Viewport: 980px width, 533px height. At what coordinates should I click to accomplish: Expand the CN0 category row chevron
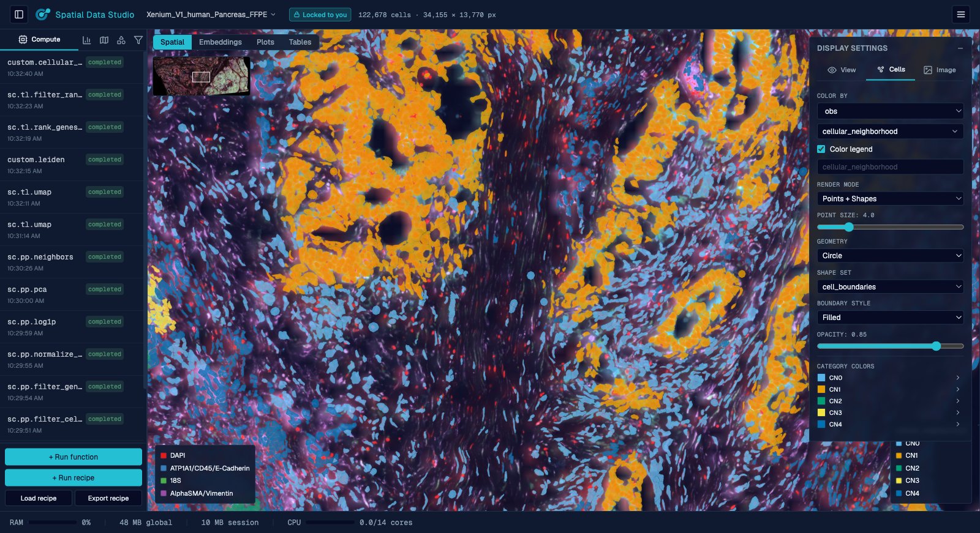click(x=958, y=378)
